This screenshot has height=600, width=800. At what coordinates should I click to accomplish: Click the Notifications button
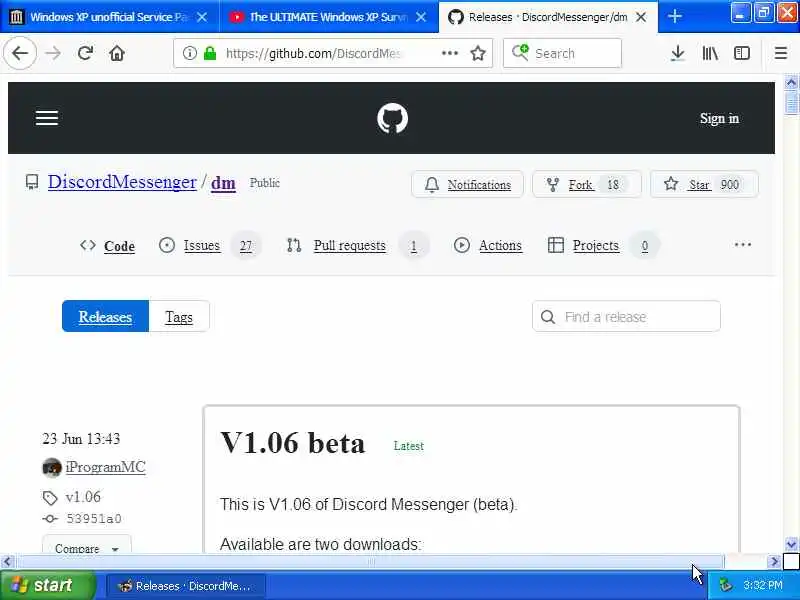(x=467, y=184)
